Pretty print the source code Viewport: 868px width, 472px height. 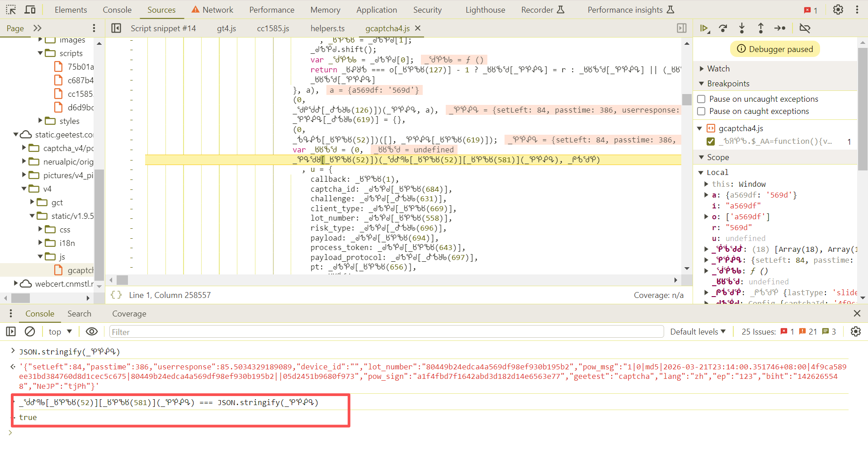116,295
